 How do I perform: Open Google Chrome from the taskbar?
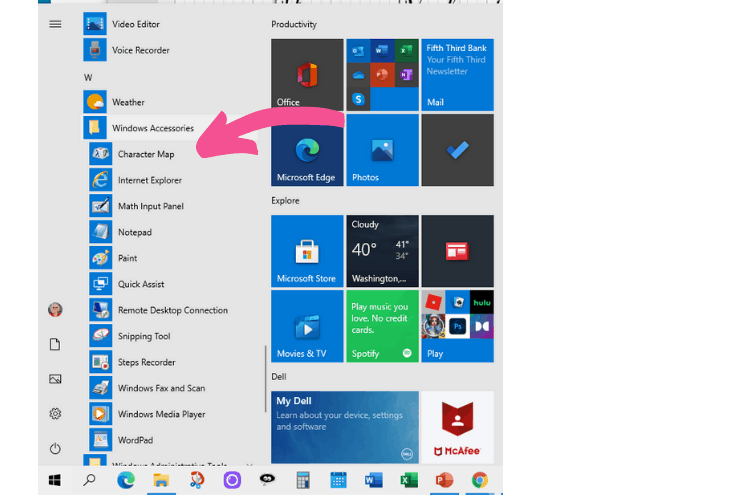tap(479, 480)
